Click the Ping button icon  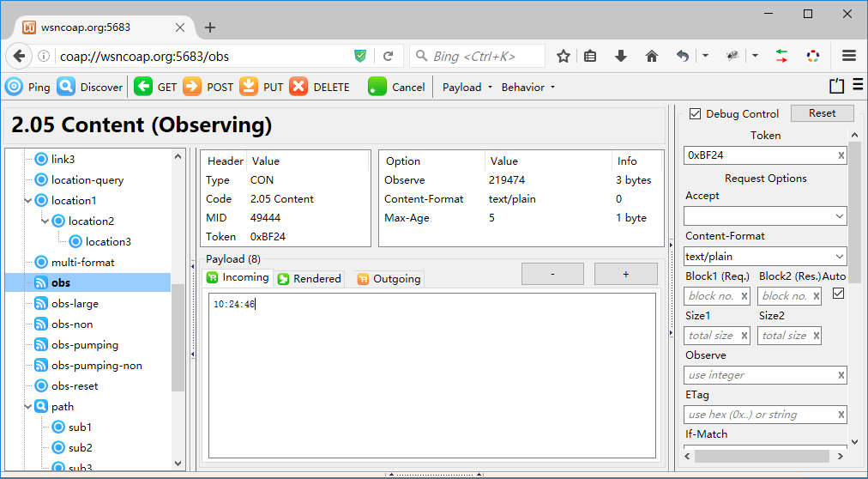coord(14,87)
